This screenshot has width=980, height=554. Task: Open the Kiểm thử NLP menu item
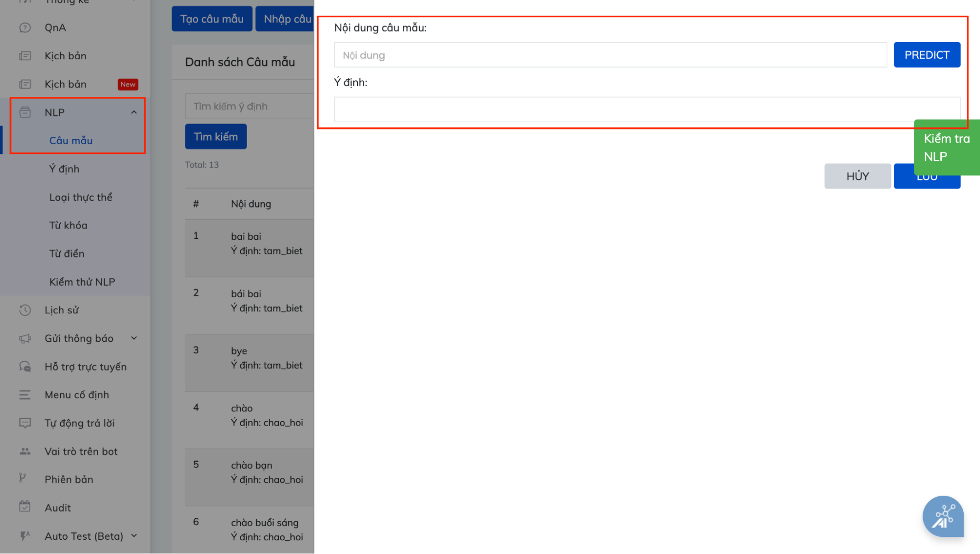(82, 282)
